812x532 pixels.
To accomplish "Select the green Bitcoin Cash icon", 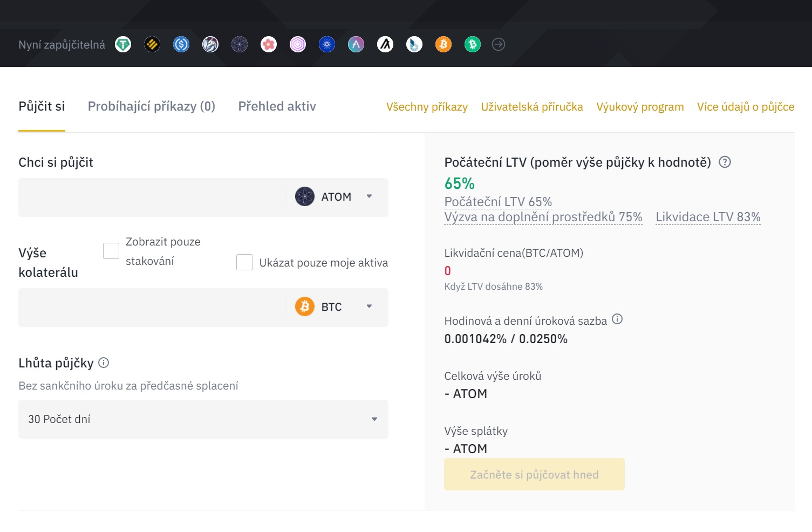I will pos(473,44).
